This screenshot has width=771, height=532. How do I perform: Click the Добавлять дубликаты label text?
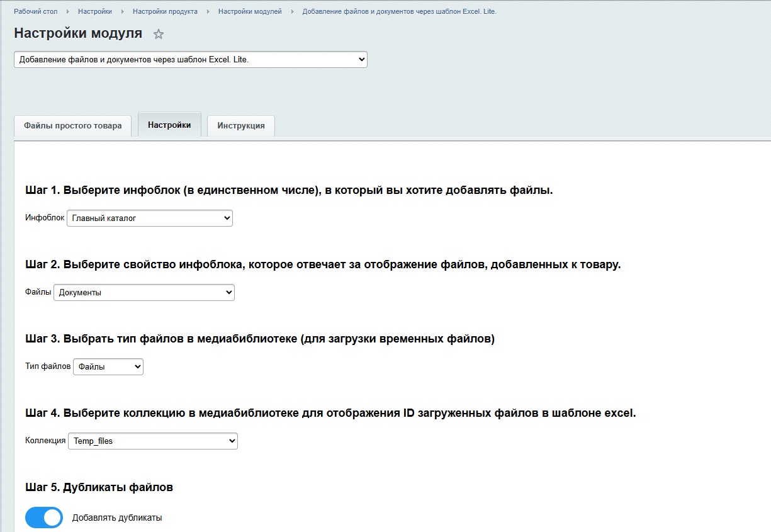pyautogui.click(x=117, y=518)
